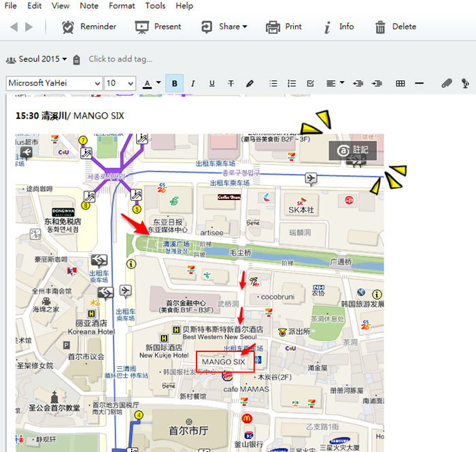Image resolution: width=476 pixels, height=452 pixels.
Task: Click the alarm clock Reminder icon
Action: 68,27
